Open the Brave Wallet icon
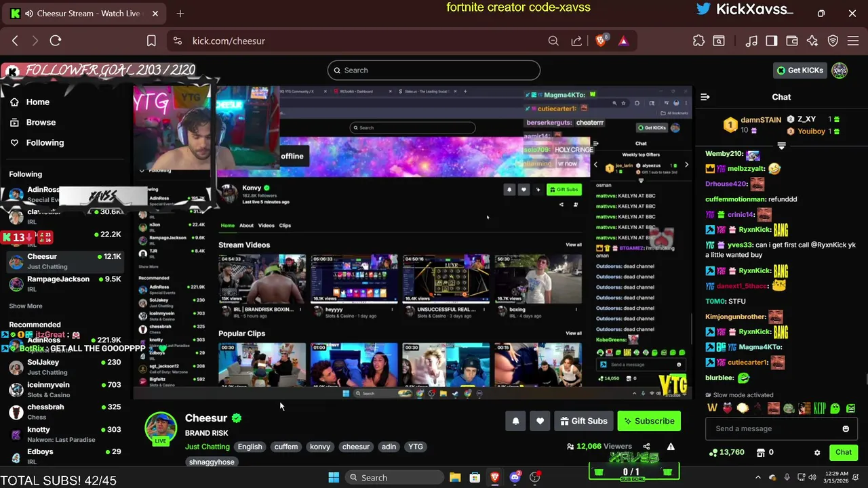The width and height of the screenshot is (868, 488). tap(791, 41)
